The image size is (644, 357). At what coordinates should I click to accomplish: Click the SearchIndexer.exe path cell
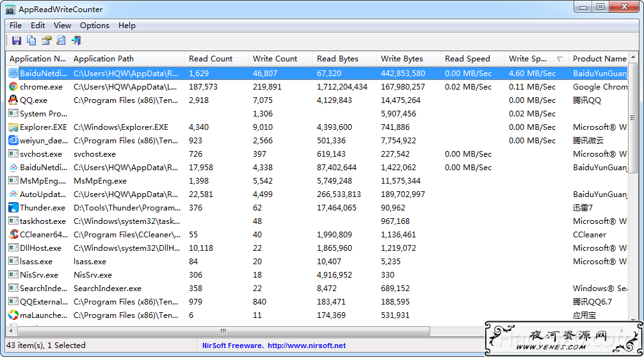[107, 288]
